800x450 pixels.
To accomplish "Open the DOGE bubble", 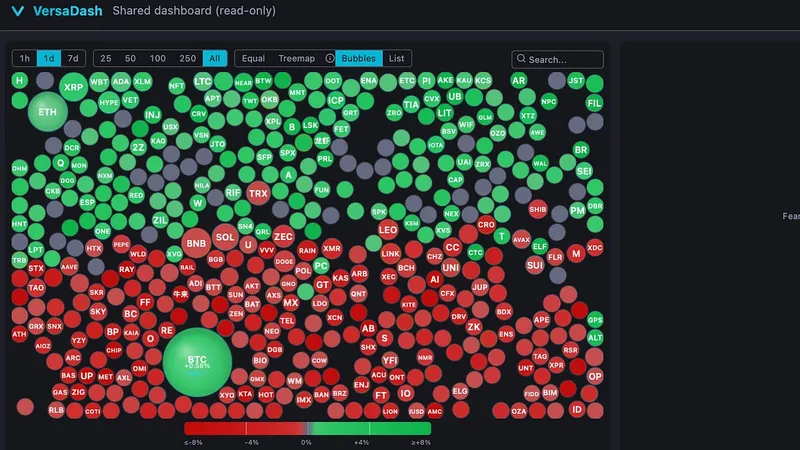I will tap(284, 261).
